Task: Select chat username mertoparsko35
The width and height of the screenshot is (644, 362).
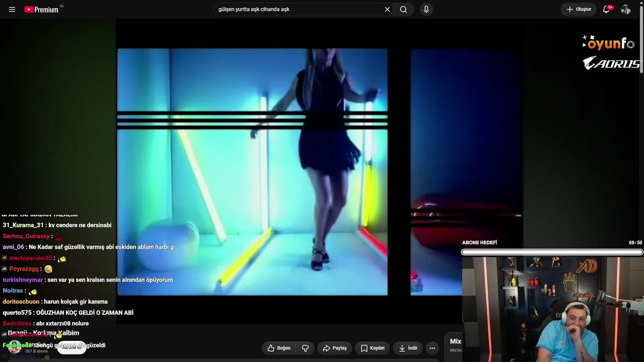Action: point(31,258)
